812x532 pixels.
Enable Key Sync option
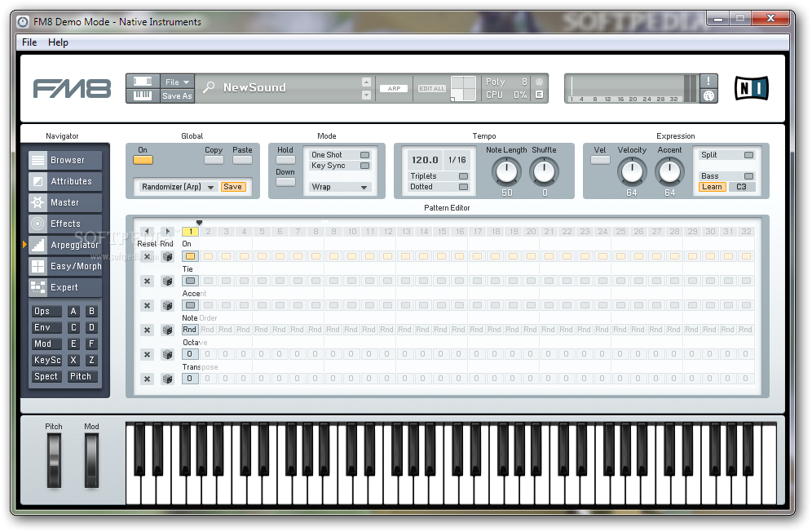click(x=365, y=166)
